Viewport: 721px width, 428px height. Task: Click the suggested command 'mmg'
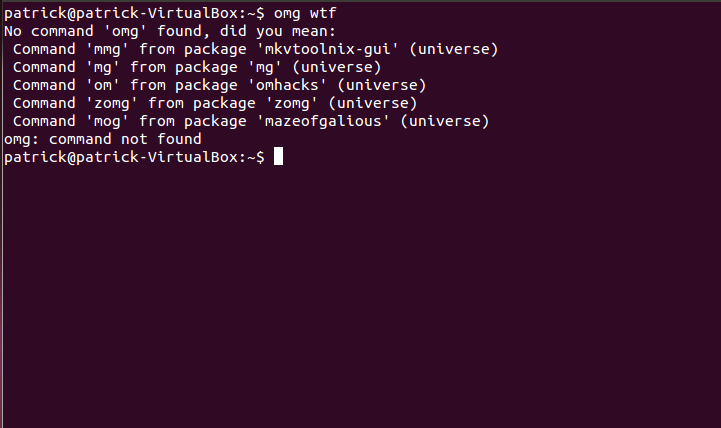(x=107, y=50)
